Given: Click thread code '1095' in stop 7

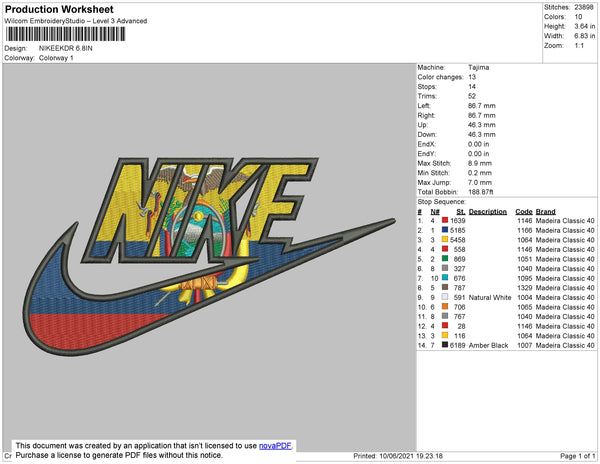Looking at the screenshot, I should coord(525,278).
